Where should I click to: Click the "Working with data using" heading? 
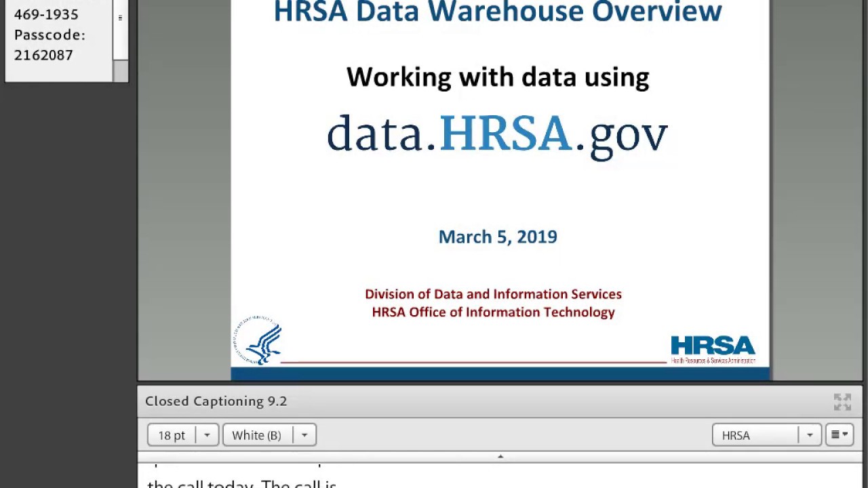498,77
